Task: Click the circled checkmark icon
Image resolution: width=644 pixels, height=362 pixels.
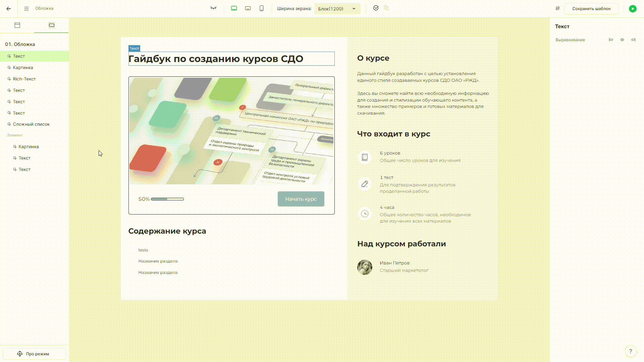Action: tap(376, 8)
